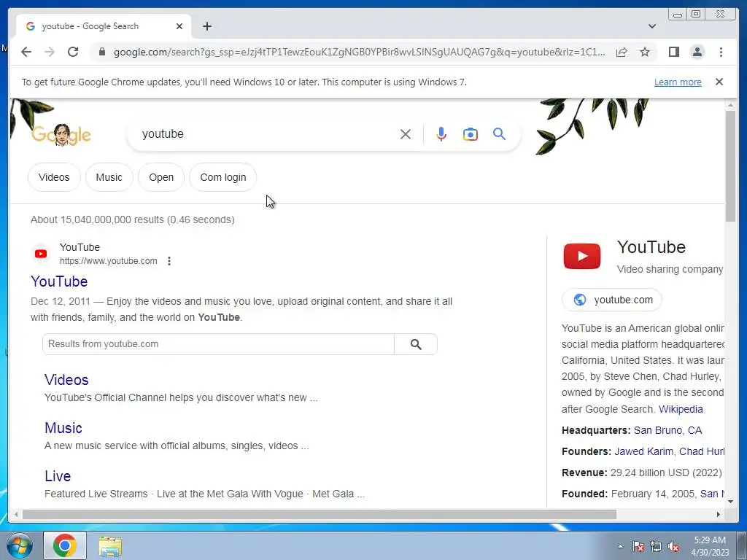The height and width of the screenshot is (560, 747).
Task: Click the muted volume tray icon
Action: (x=673, y=546)
